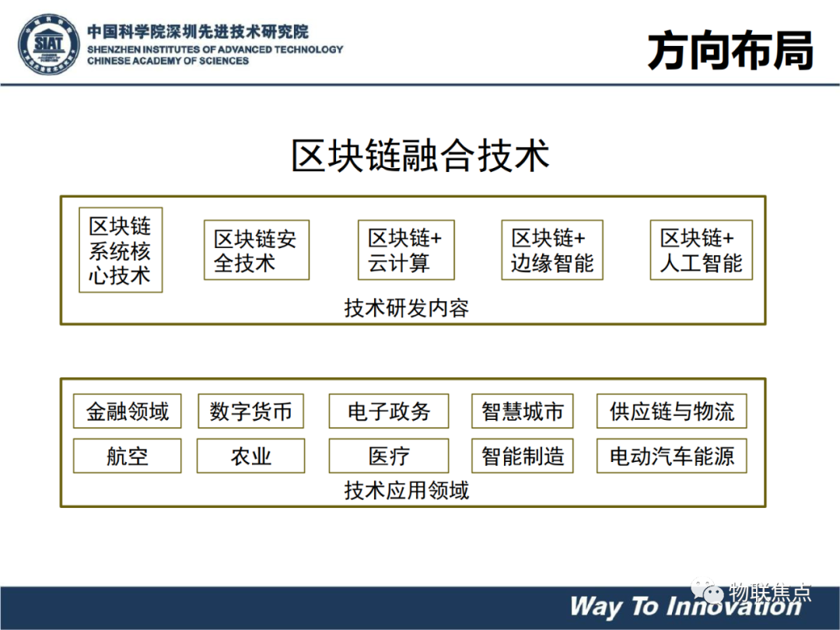Click the Shenzhen Institutes of Advanced Technology text
Viewport: 840px width, 630px height.
[x=215, y=49]
